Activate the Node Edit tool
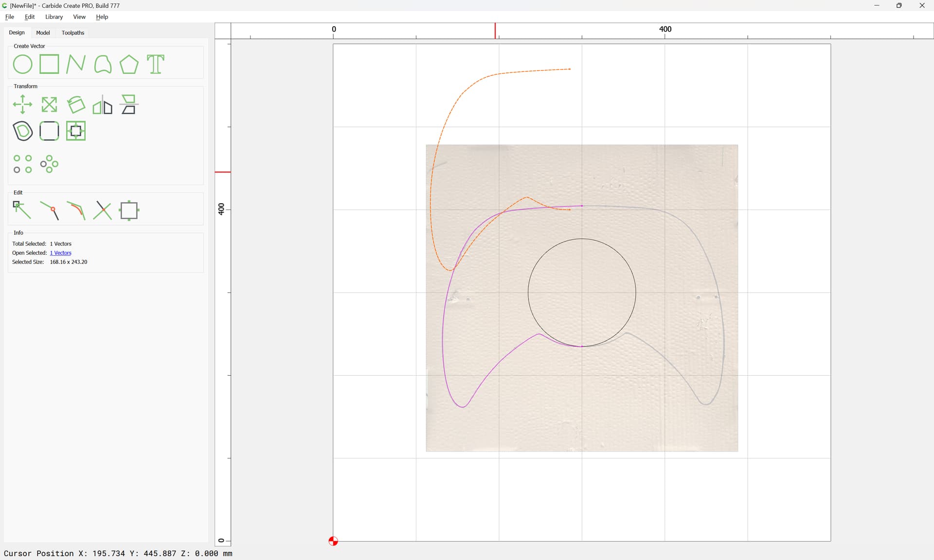This screenshot has width=934, height=560. pos(22,210)
